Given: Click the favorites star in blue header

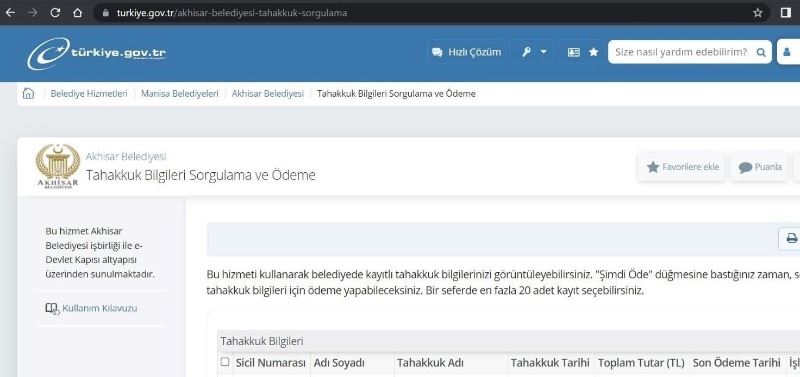Looking at the screenshot, I should click(593, 52).
